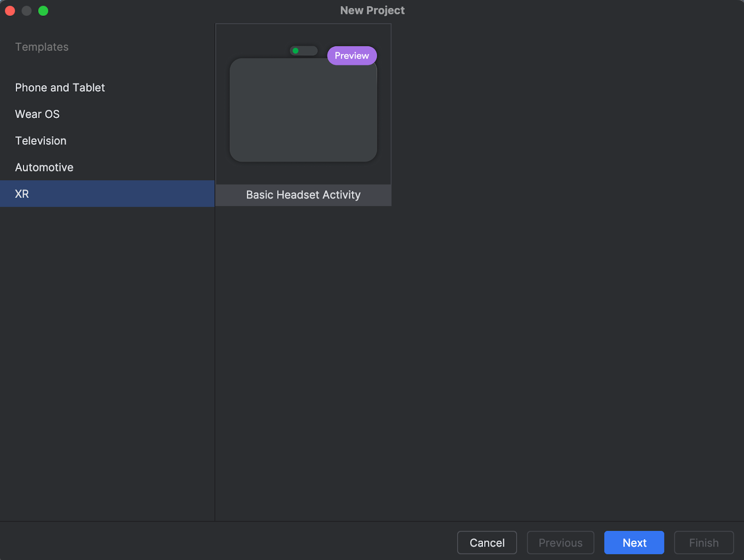Select the Wear OS template category
Viewport: 744px width, 560px height.
37,114
